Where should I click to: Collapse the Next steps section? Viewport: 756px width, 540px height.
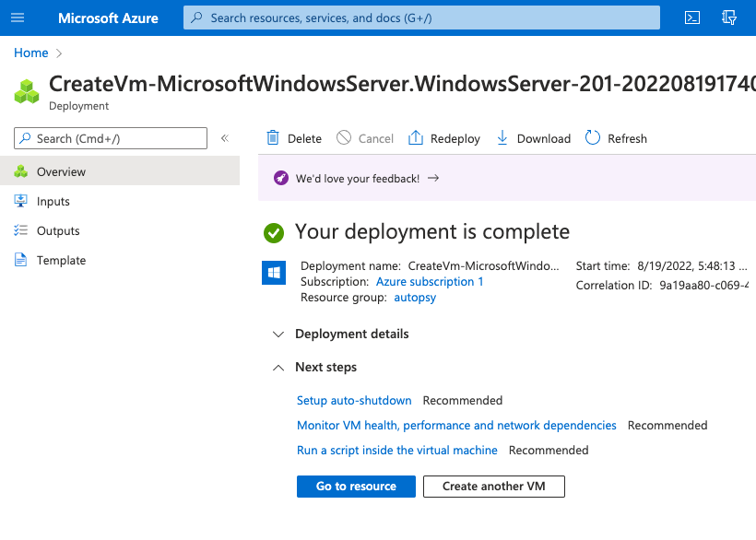click(278, 367)
